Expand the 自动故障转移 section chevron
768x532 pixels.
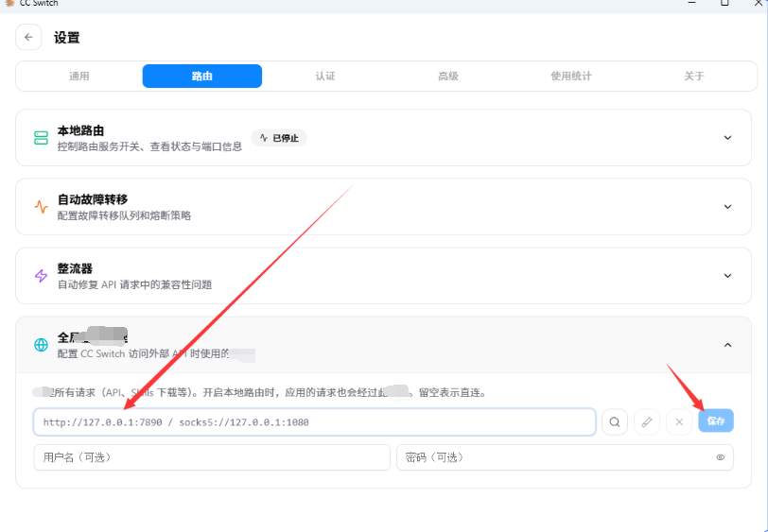(728, 207)
